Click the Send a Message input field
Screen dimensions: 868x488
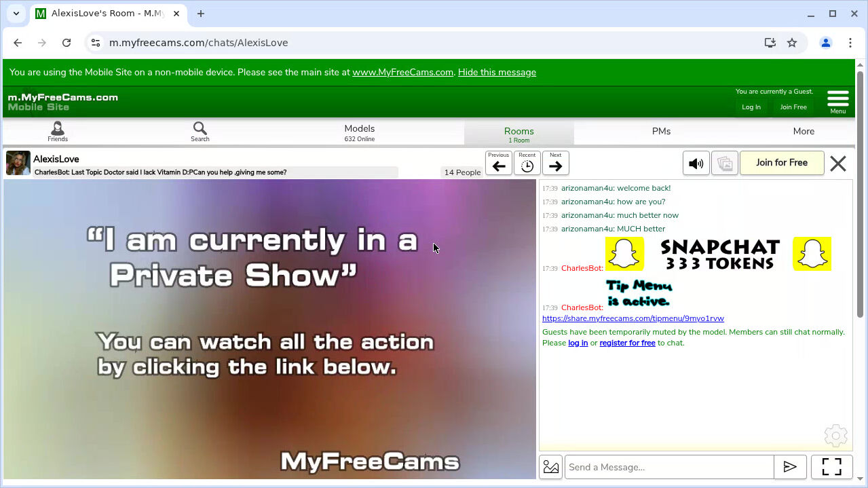tap(668, 467)
